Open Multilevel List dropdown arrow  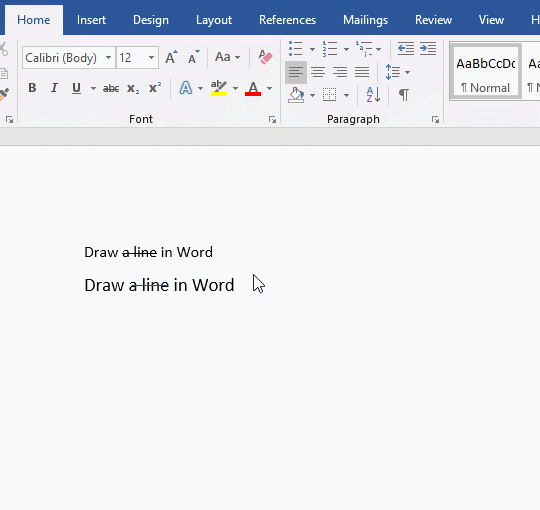tap(378, 49)
